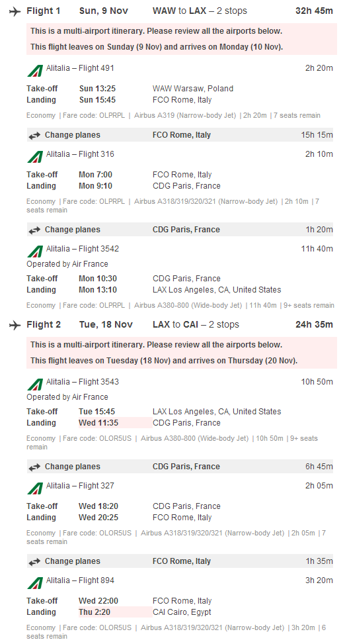Click highlighted landing time Thu 2:20
The height and width of the screenshot is (644, 347).
coord(95,612)
